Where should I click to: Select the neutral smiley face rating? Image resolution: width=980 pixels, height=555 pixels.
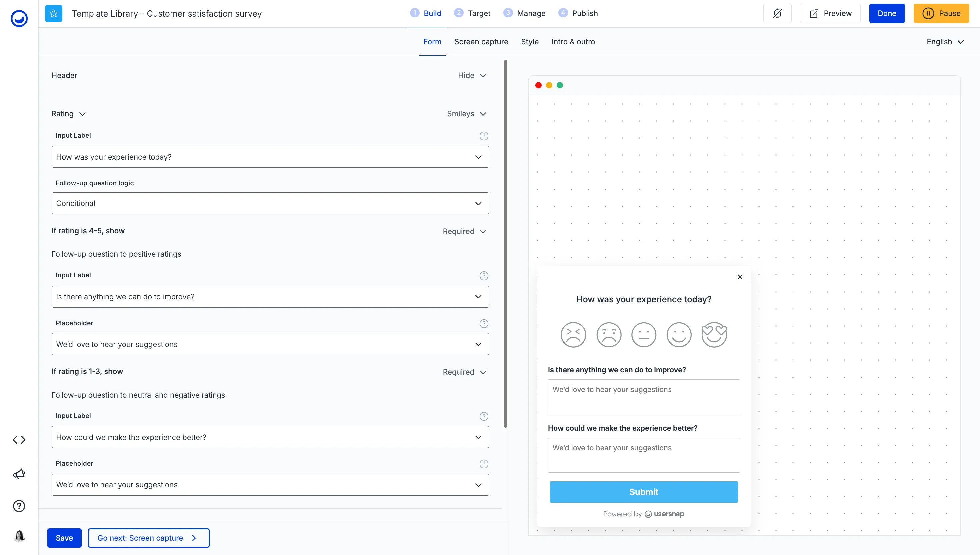point(644,335)
